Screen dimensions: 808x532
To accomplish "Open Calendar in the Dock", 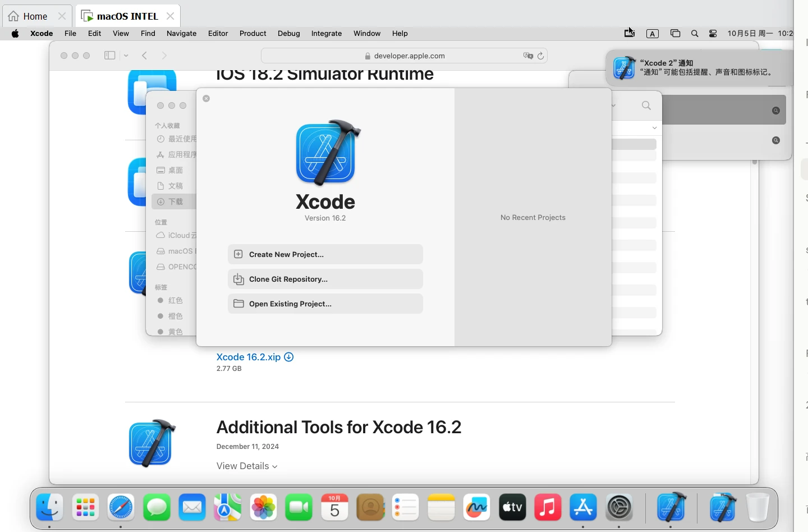I will click(x=335, y=507).
